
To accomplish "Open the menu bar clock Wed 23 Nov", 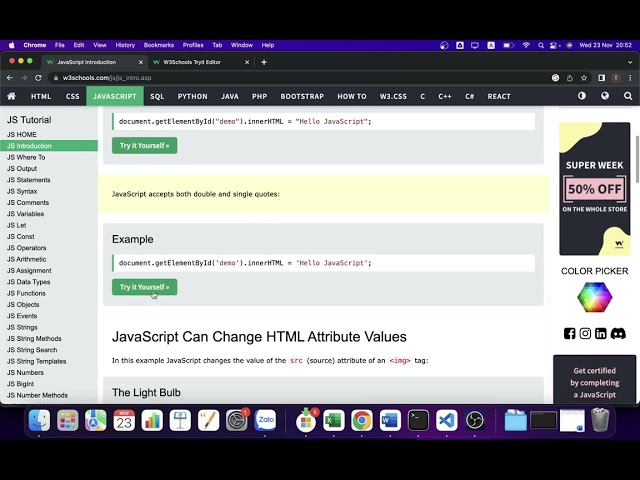I will (x=605, y=45).
